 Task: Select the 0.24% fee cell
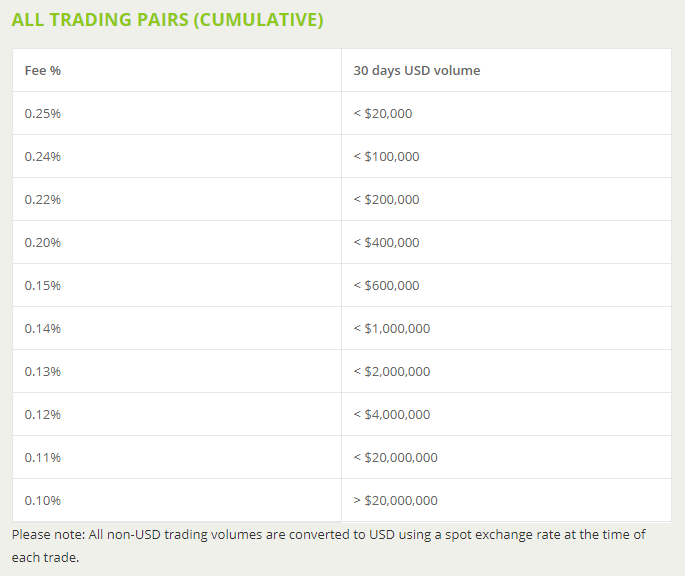tap(43, 157)
